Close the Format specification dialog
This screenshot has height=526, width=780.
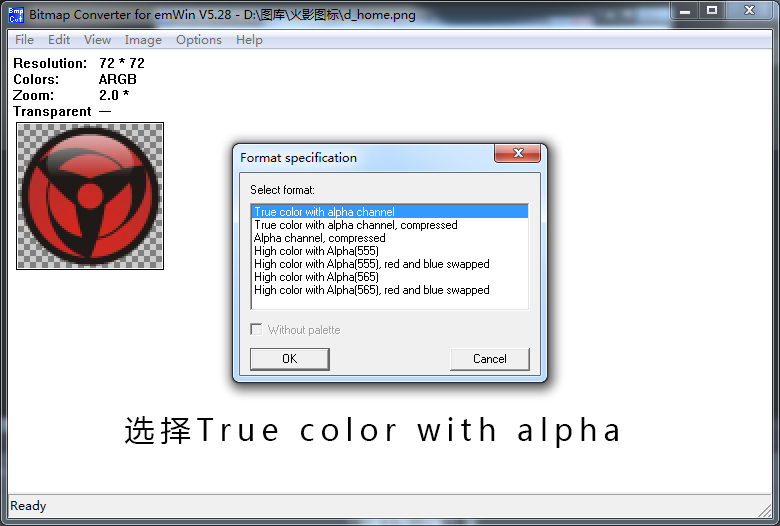[517, 153]
